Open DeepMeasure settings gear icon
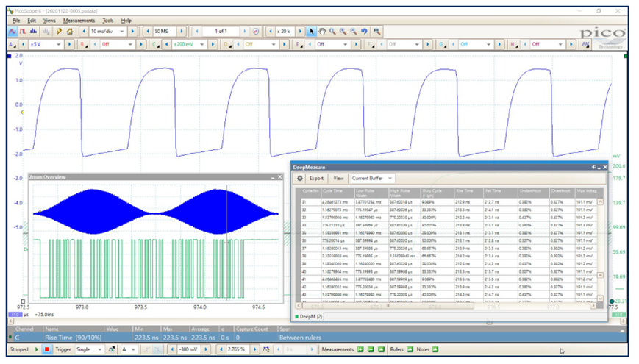 click(300, 178)
